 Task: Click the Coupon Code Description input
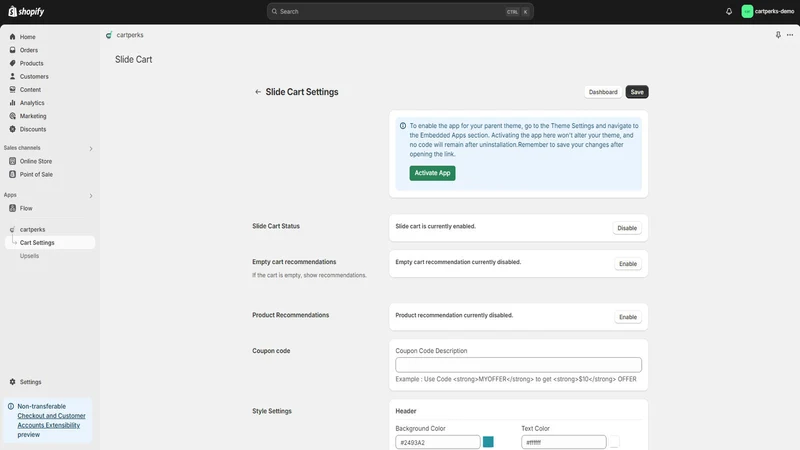[x=518, y=365]
